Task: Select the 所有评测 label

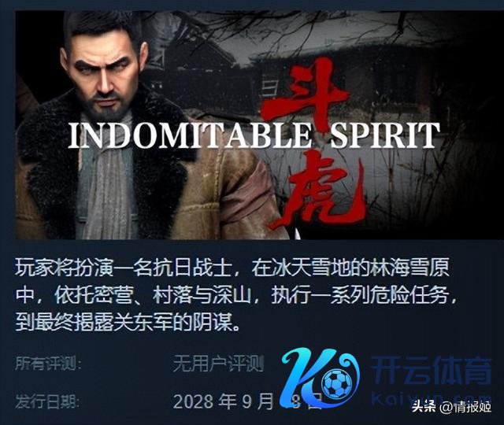Action: [47, 364]
